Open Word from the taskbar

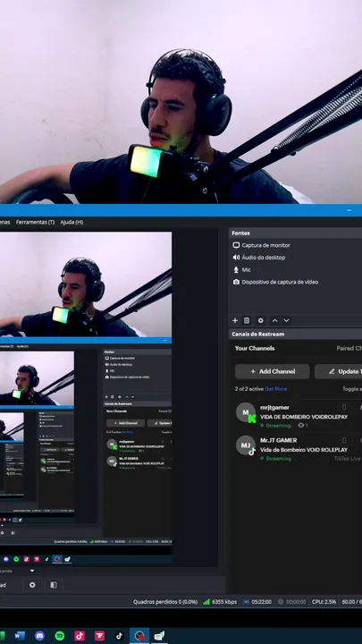pos(20,636)
